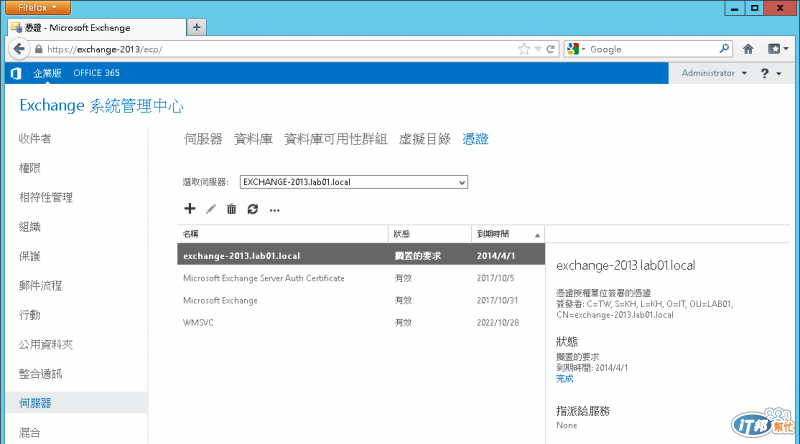This screenshot has width=800, height=444.
Task: Click the Firefox back arrow button
Action: pyautogui.click(x=19, y=49)
